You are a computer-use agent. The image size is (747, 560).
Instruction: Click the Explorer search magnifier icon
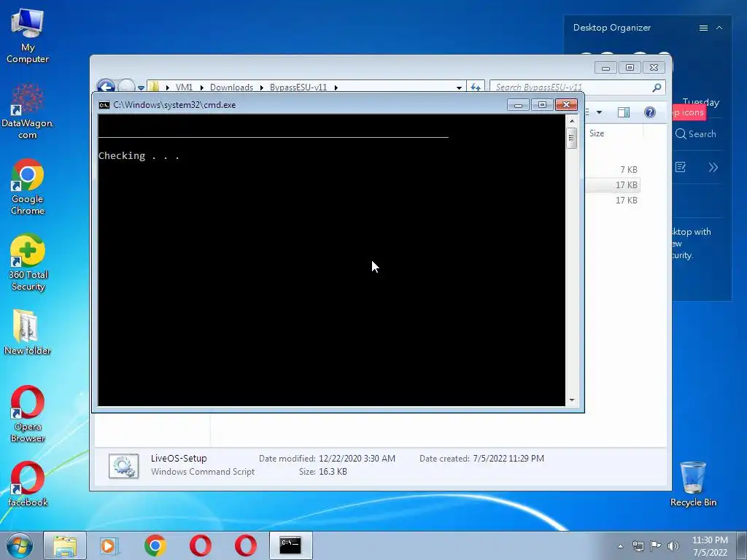[x=657, y=87]
